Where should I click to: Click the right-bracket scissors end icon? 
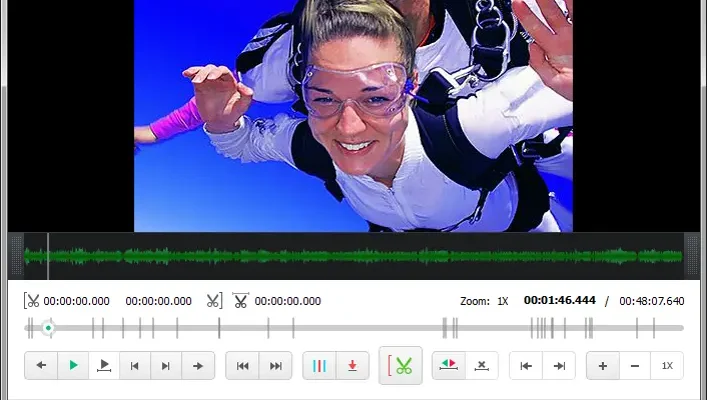215,301
